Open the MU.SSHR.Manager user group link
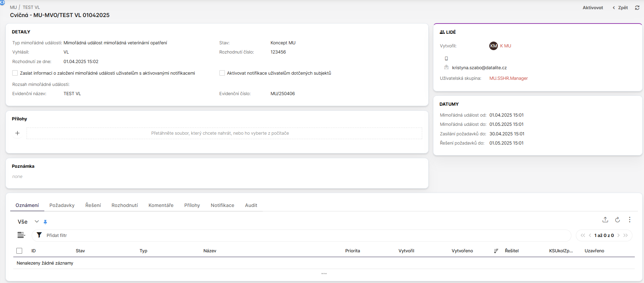644x283 pixels. (508, 78)
